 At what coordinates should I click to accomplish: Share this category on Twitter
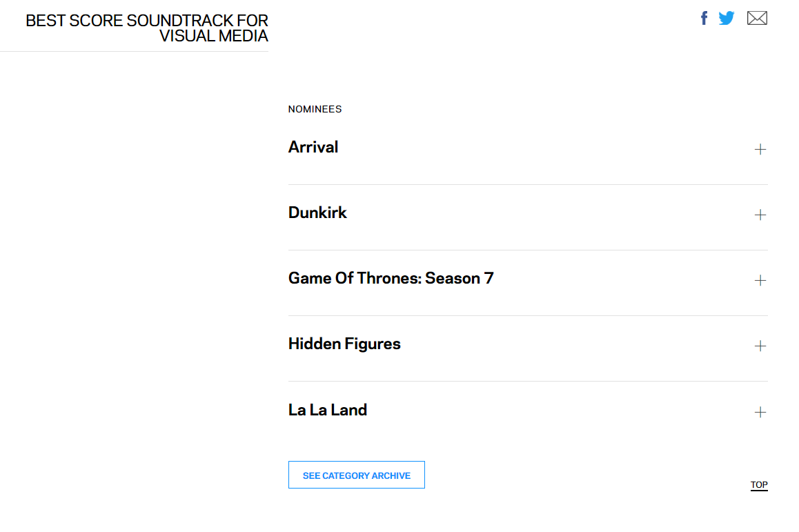tap(727, 19)
